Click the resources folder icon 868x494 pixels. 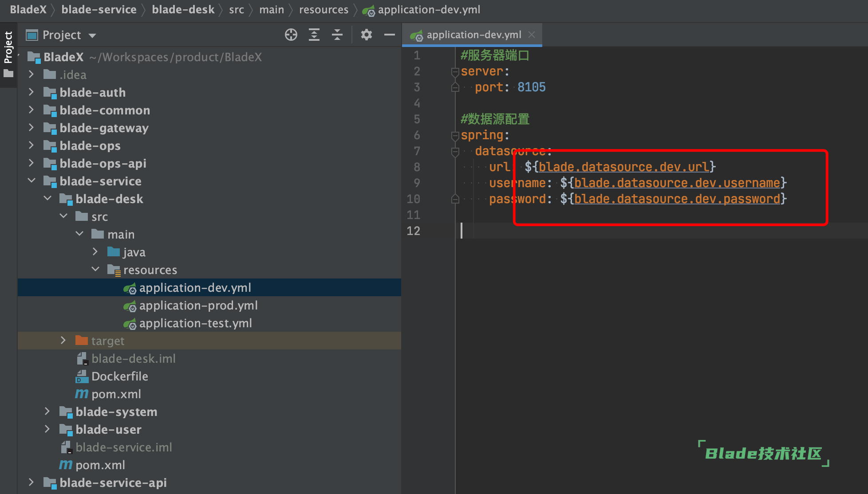(114, 270)
